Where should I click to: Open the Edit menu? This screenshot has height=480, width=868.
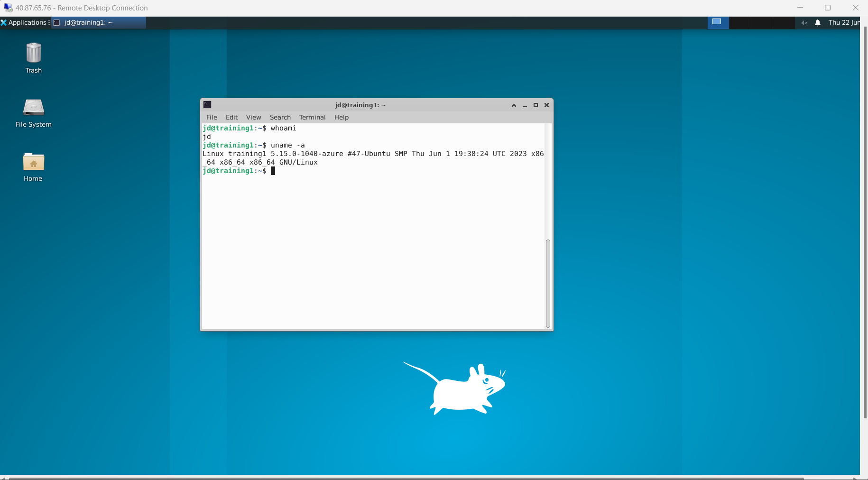tap(231, 117)
